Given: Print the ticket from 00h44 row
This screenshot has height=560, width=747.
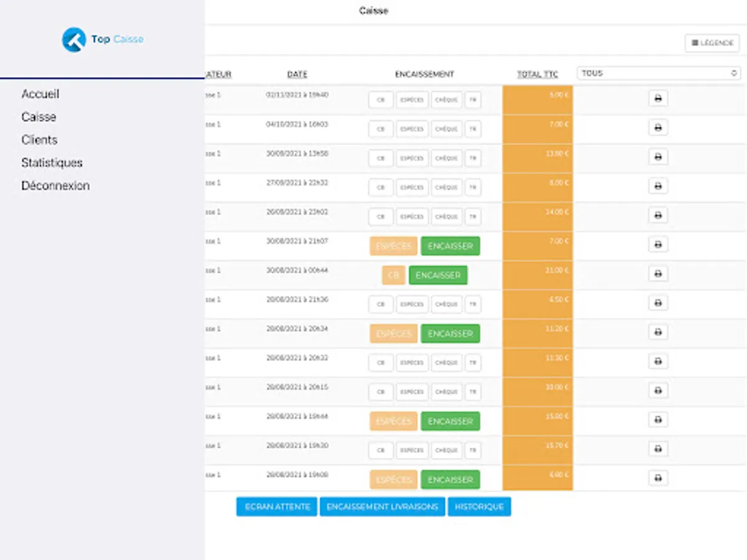Looking at the screenshot, I should [658, 274].
